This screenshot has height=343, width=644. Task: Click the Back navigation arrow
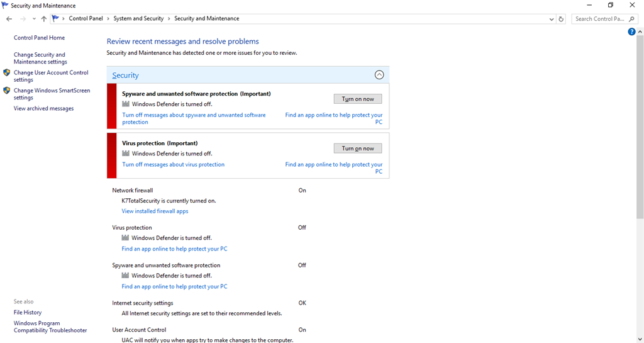[9, 19]
